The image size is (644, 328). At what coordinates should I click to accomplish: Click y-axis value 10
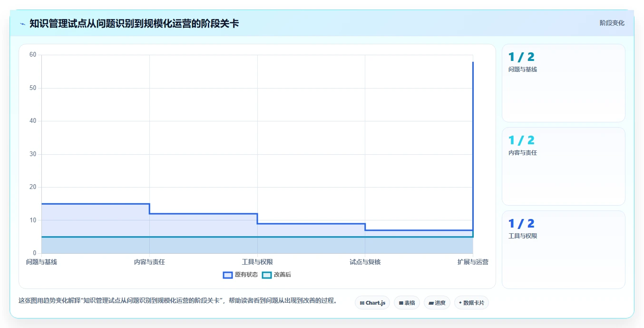pos(33,220)
